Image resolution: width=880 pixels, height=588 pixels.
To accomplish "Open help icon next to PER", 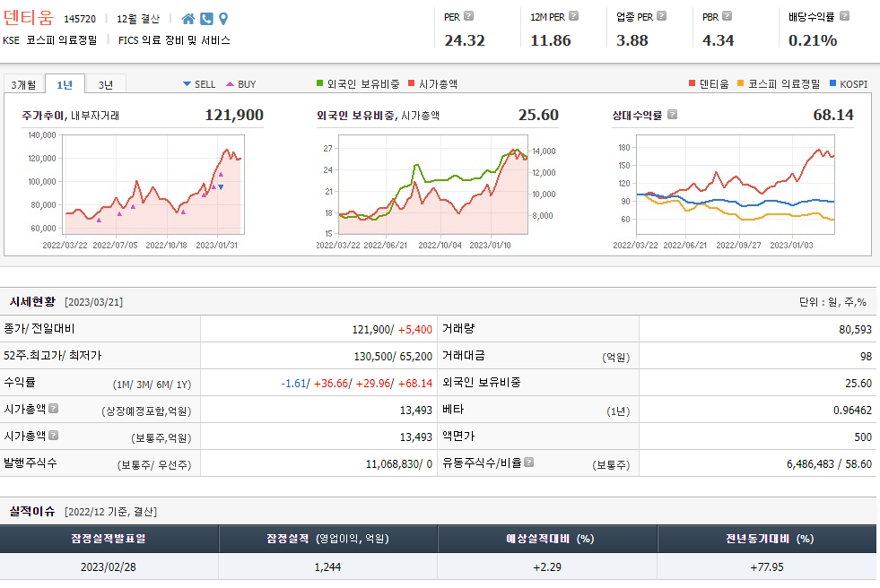I will [x=468, y=16].
